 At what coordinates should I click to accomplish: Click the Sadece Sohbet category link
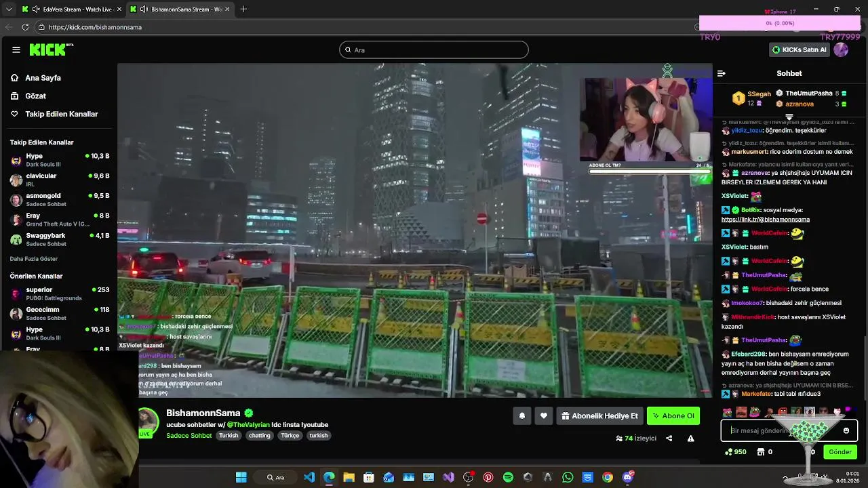pyautogui.click(x=189, y=436)
